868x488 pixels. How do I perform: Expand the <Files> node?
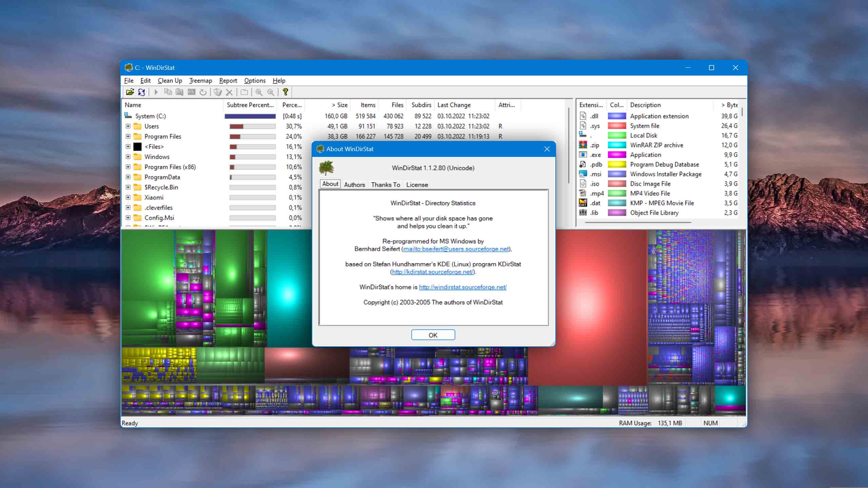[128, 147]
